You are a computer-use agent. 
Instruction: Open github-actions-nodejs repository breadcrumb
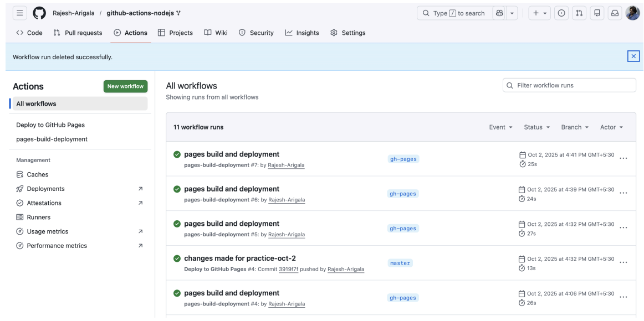click(x=140, y=13)
